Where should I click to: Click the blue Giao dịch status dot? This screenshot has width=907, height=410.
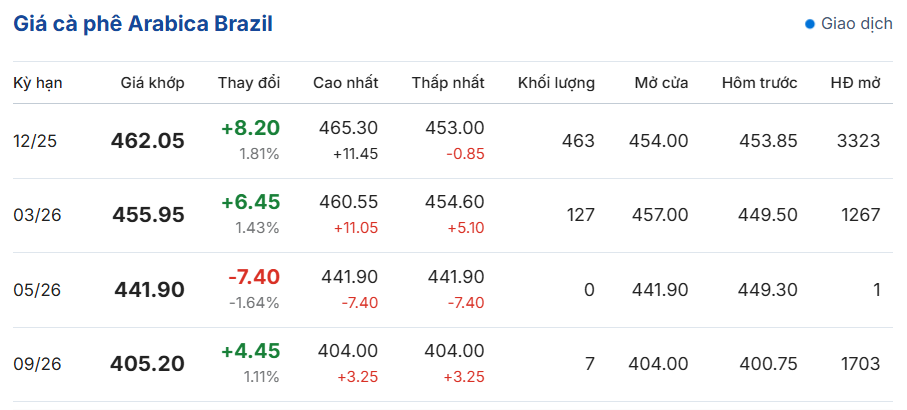(810, 23)
